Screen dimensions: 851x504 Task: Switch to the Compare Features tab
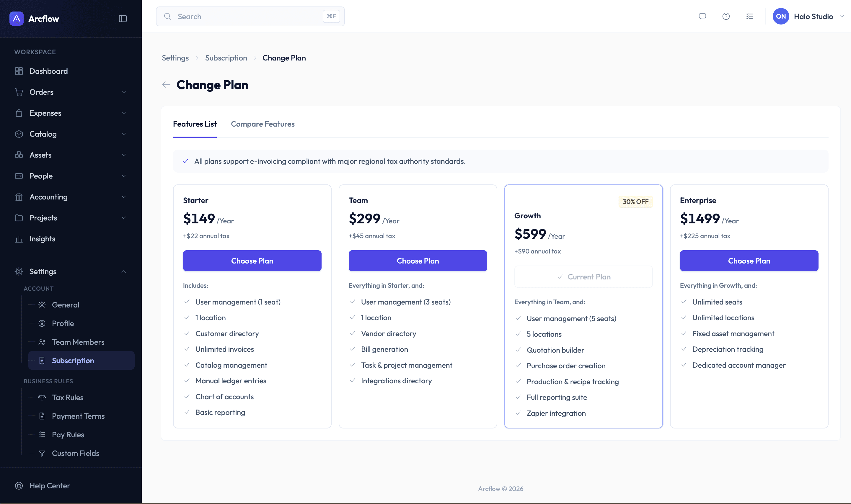click(x=263, y=124)
